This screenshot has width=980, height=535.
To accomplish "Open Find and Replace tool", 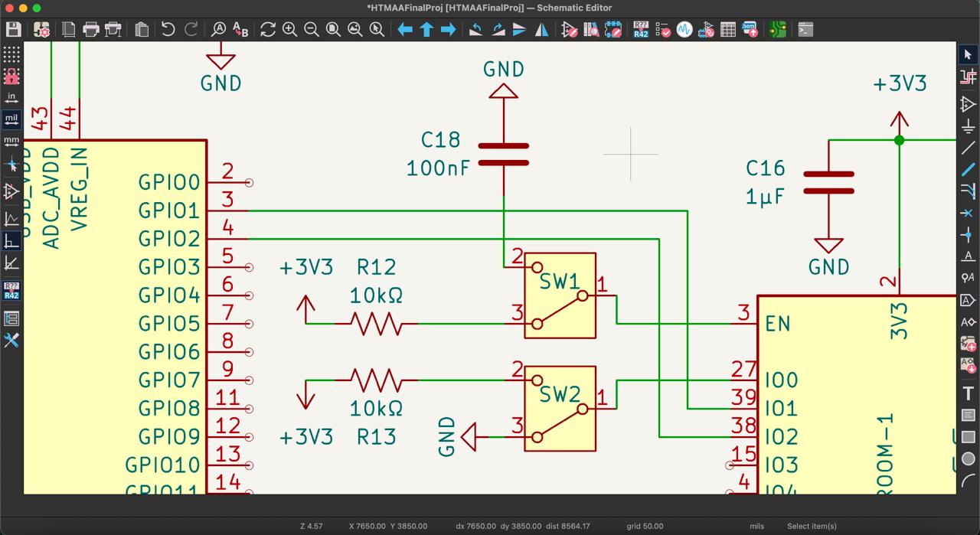I will pos(240,30).
